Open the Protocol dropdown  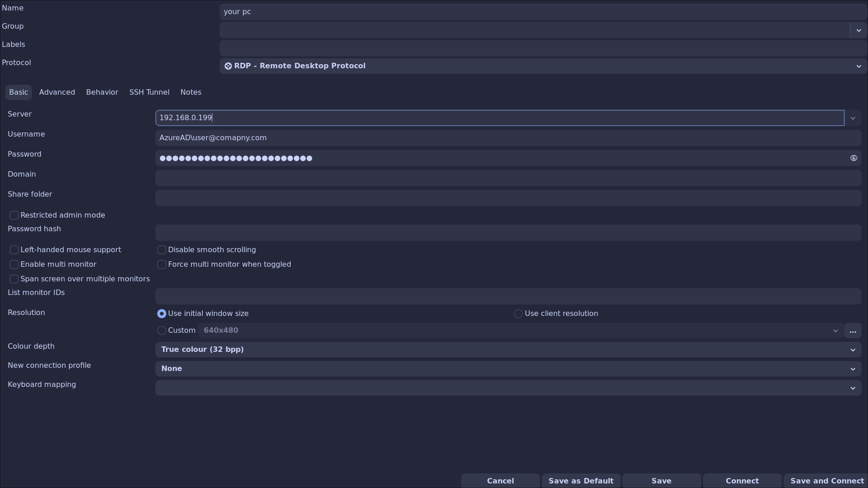coord(543,66)
